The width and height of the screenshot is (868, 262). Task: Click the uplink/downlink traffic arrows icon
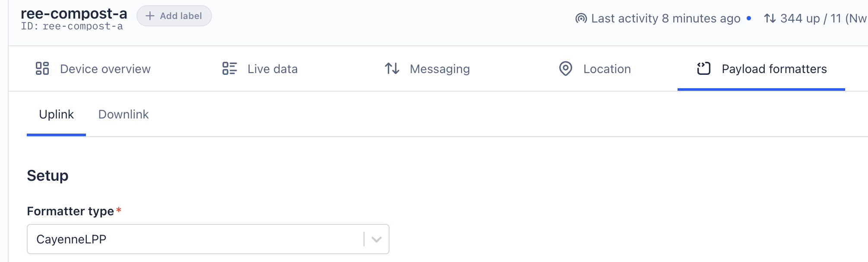[x=770, y=19]
